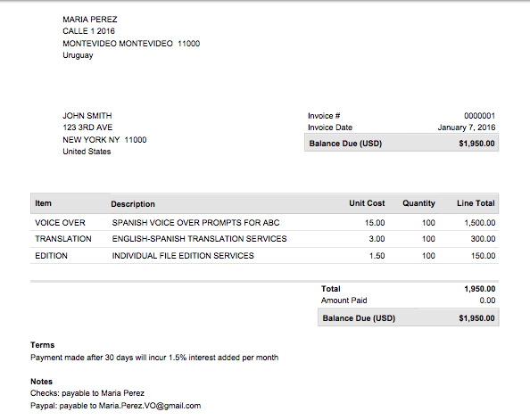Select recipient country 'United States'
The width and height of the screenshot is (530, 420).
[x=87, y=152]
